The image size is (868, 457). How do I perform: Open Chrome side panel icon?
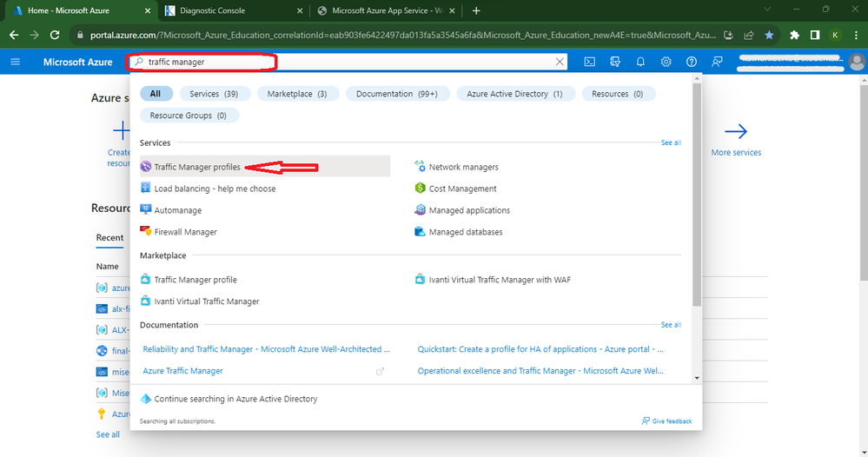815,35
